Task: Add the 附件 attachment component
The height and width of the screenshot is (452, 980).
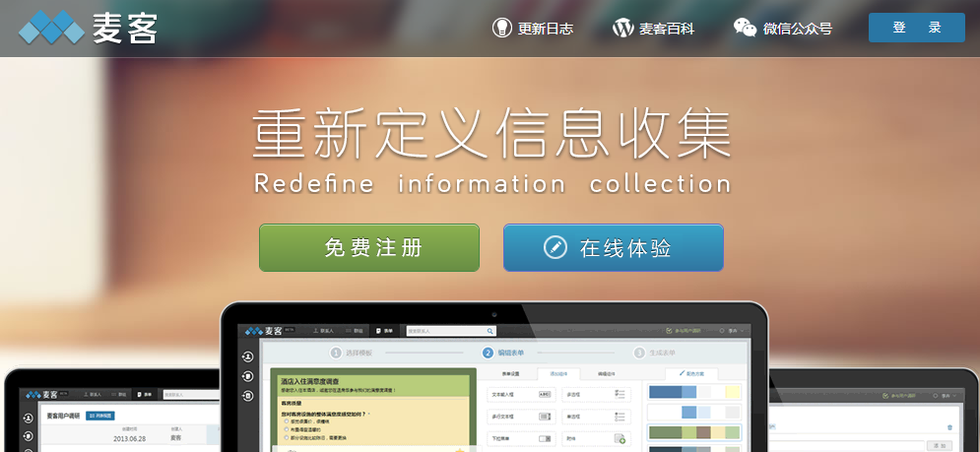Action: click(596, 438)
